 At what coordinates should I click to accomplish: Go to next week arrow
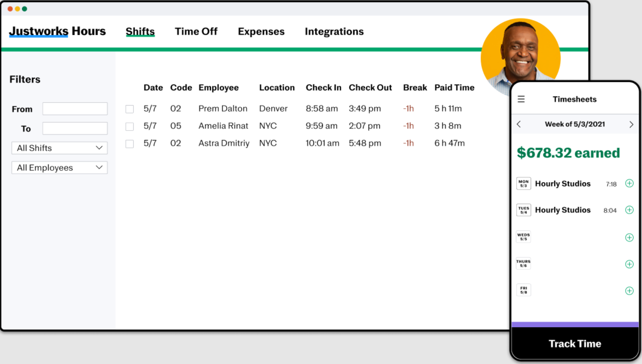tap(631, 124)
